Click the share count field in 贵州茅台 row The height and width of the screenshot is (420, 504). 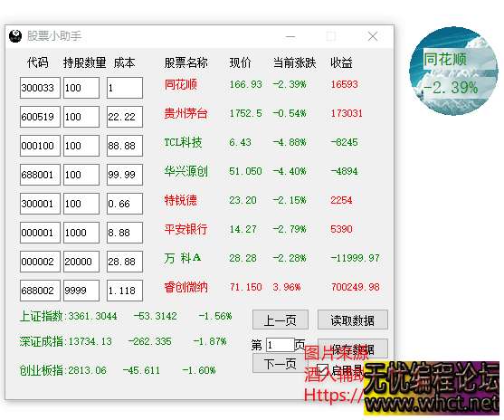pyautogui.click(x=81, y=117)
